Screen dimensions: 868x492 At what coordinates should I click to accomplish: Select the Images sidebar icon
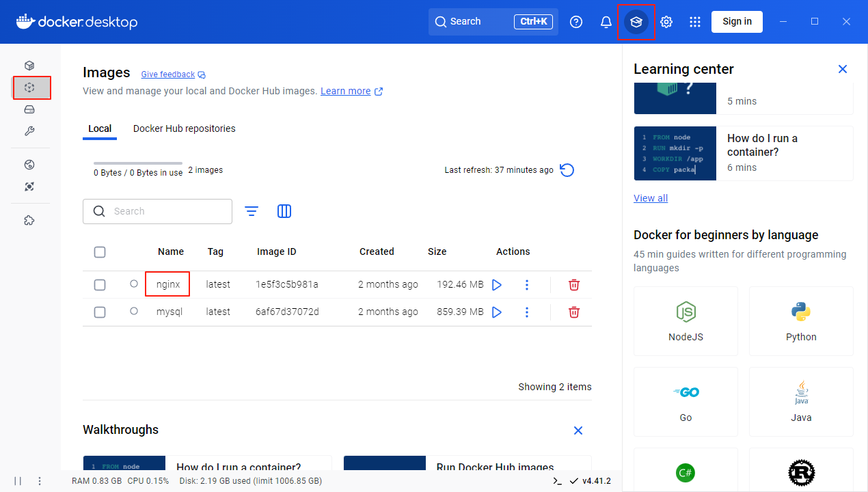[29, 87]
